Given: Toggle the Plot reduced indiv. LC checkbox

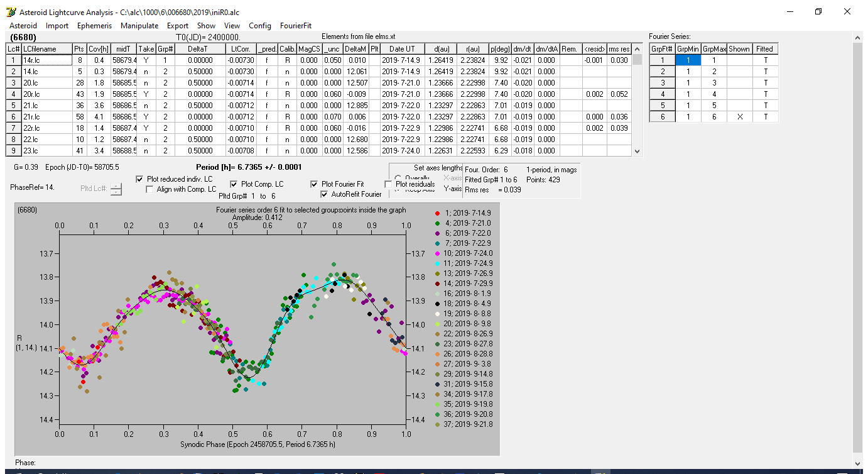Looking at the screenshot, I should pos(139,179).
